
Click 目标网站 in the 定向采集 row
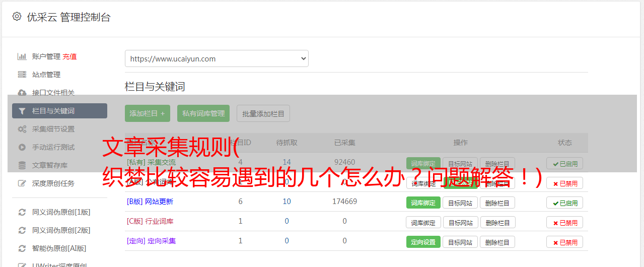(x=460, y=242)
